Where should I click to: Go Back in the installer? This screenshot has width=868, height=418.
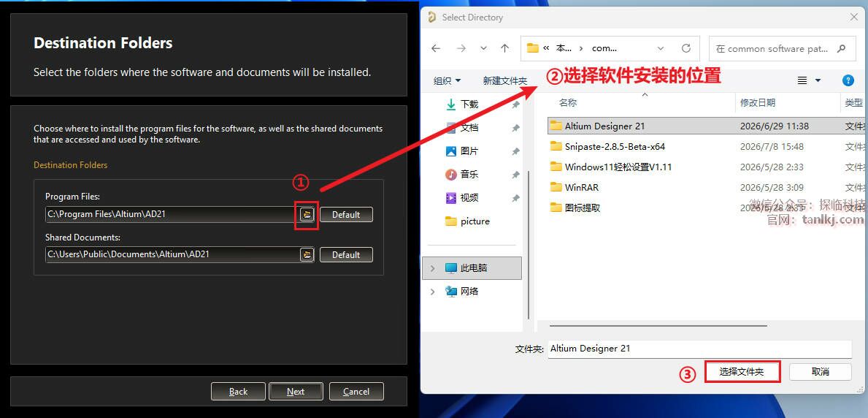[238, 392]
